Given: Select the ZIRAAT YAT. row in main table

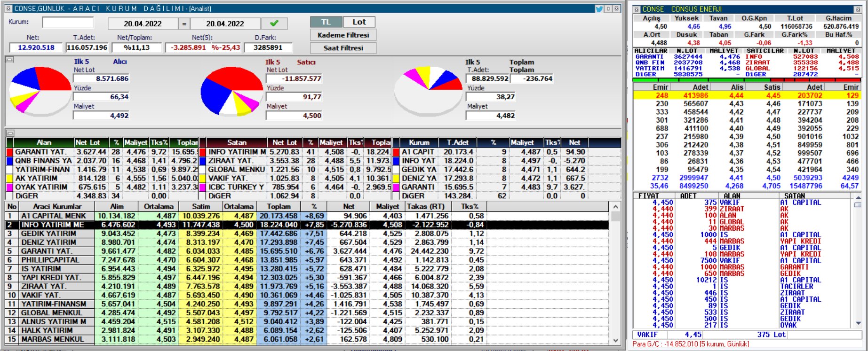Looking at the screenshot, I should coord(307,286).
